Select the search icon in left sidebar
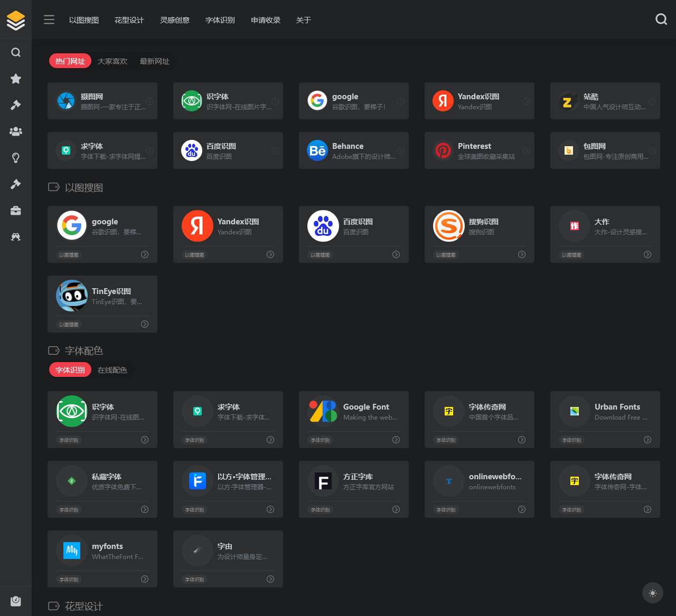 click(16, 52)
